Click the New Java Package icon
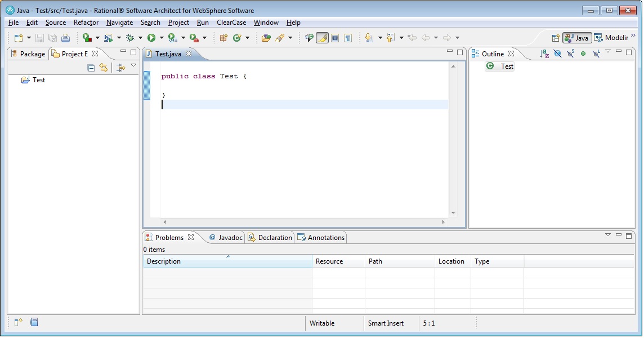Viewport: 644px width, 338px height. pos(223,38)
